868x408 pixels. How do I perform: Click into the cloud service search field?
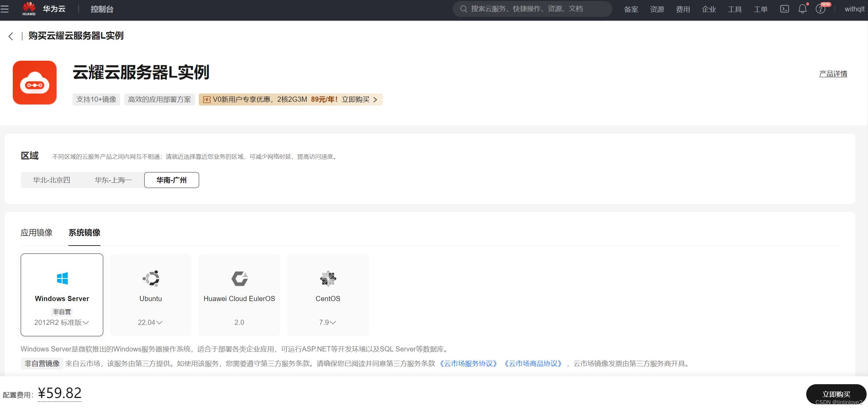pos(532,9)
